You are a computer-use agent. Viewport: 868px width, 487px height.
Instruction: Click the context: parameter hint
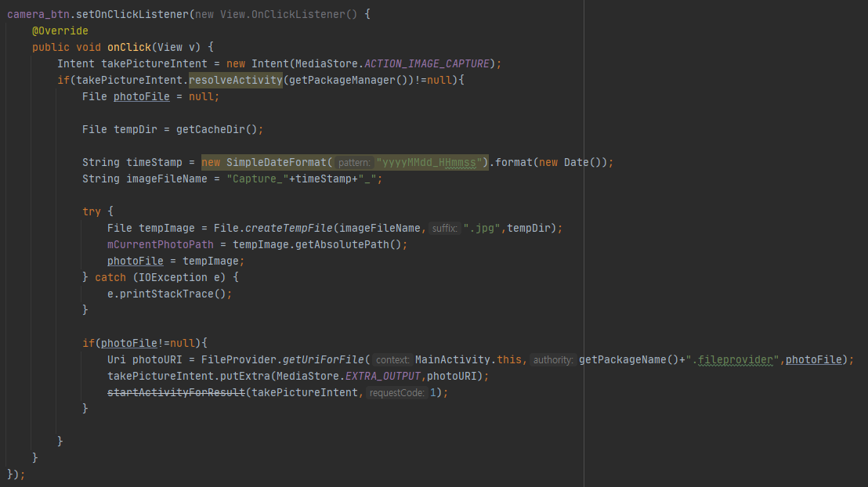click(x=392, y=359)
